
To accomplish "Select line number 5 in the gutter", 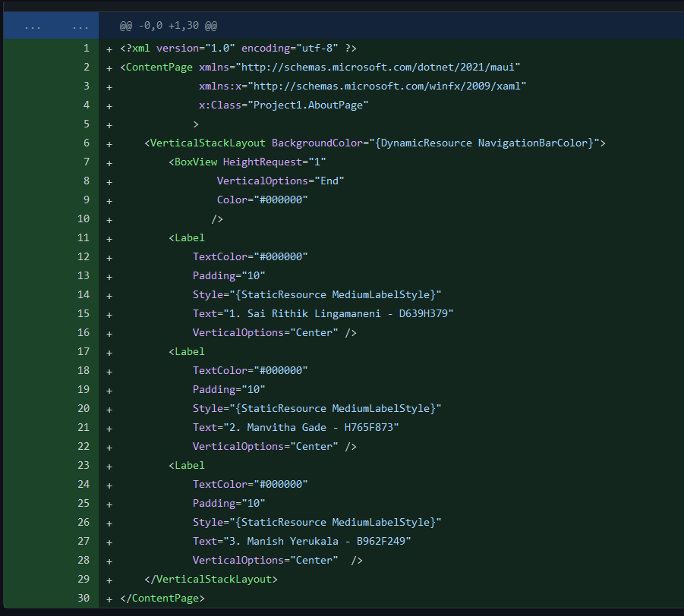I will click(87, 124).
